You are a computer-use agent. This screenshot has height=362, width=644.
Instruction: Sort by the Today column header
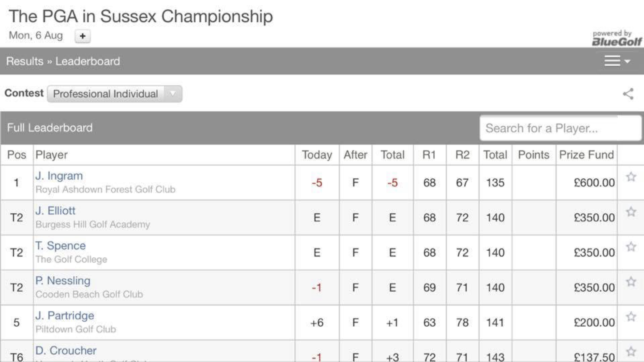click(x=317, y=155)
